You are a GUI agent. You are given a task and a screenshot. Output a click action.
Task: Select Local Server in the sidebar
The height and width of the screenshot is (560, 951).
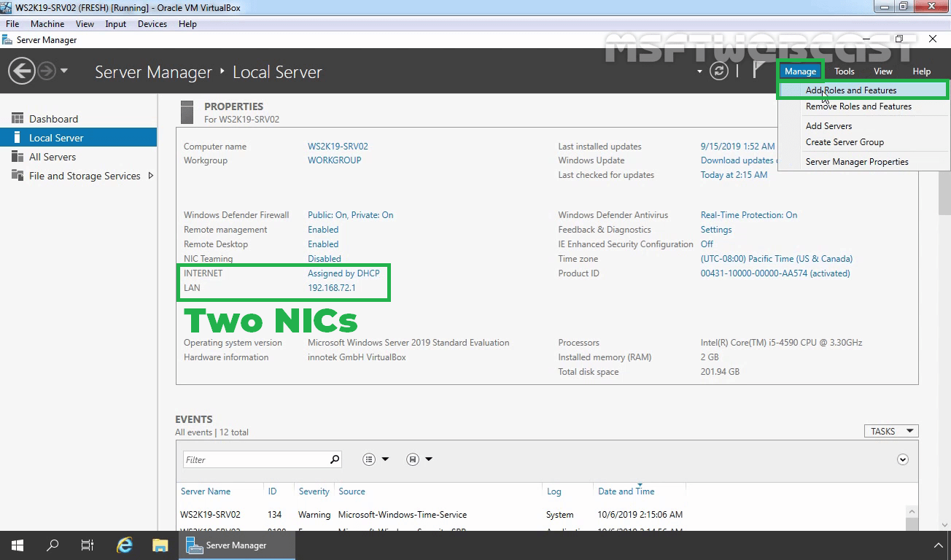point(78,138)
